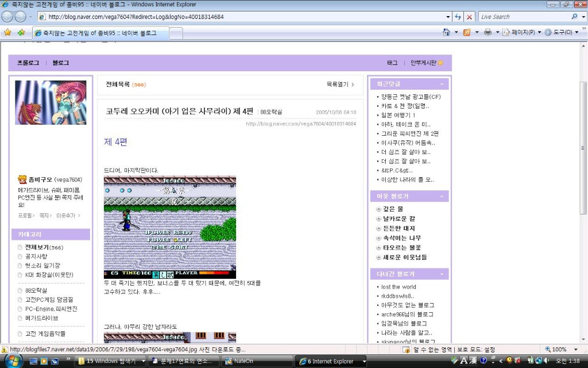Select the 죽지않는 고전게임 browser tab
This screenshot has width=588, height=368.
point(100,33)
